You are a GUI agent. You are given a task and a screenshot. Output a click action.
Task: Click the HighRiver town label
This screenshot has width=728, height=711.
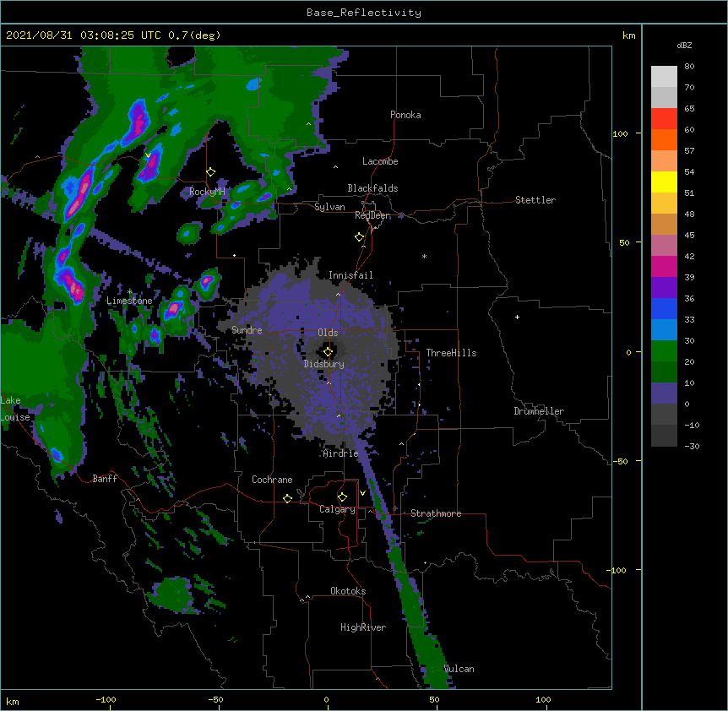pos(363,627)
